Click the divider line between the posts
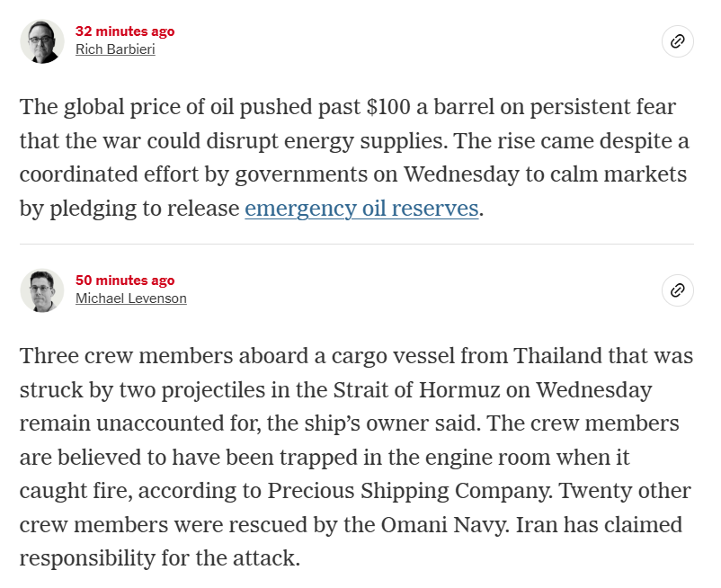This screenshot has width=721, height=588. coord(356,244)
